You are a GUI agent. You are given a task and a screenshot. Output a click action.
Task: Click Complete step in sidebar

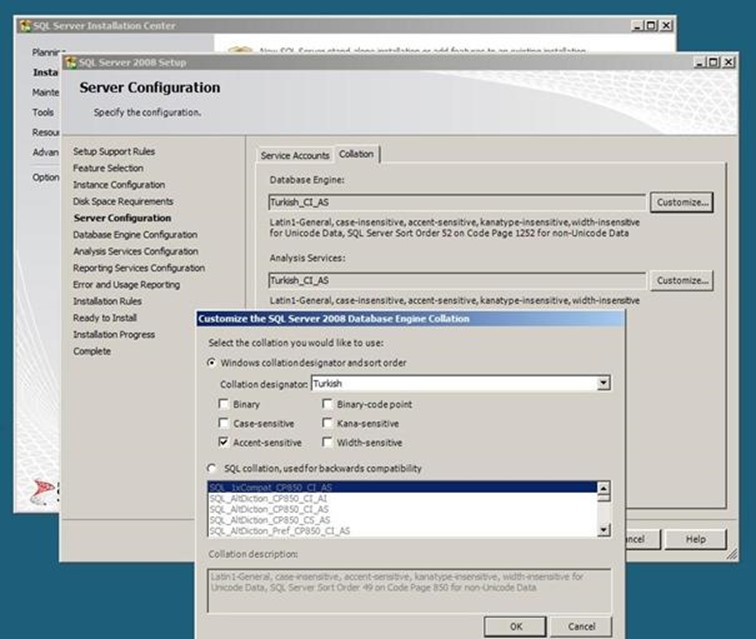coord(92,351)
